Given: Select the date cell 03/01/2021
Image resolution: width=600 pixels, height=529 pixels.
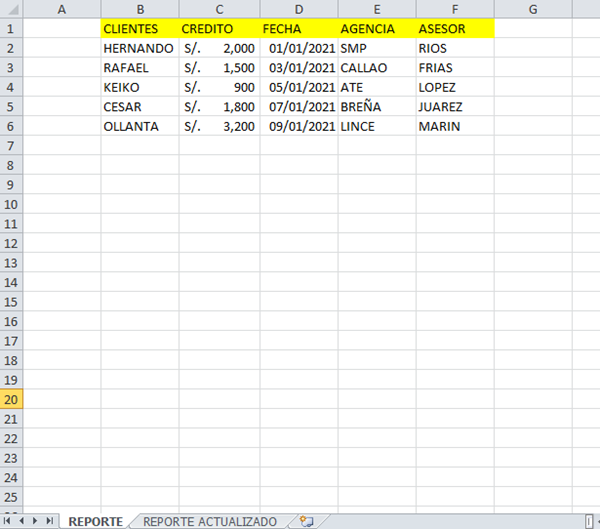Looking at the screenshot, I should click(x=299, y=67).
